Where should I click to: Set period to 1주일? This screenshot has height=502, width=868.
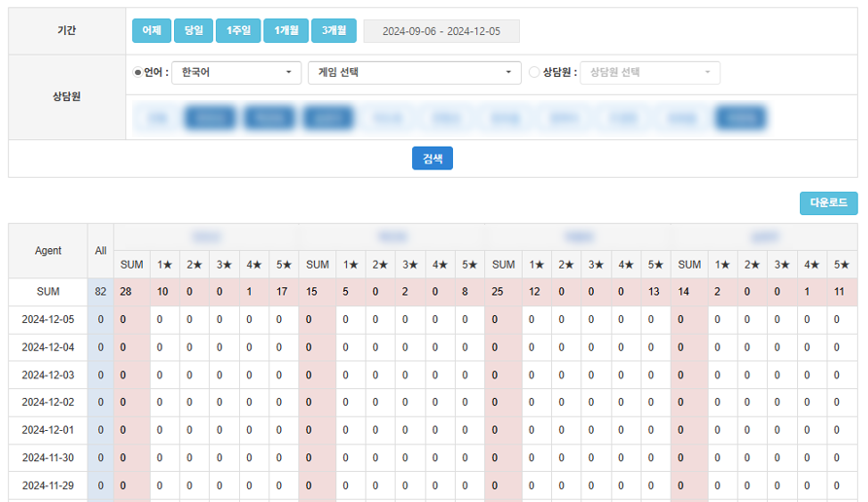238,31
